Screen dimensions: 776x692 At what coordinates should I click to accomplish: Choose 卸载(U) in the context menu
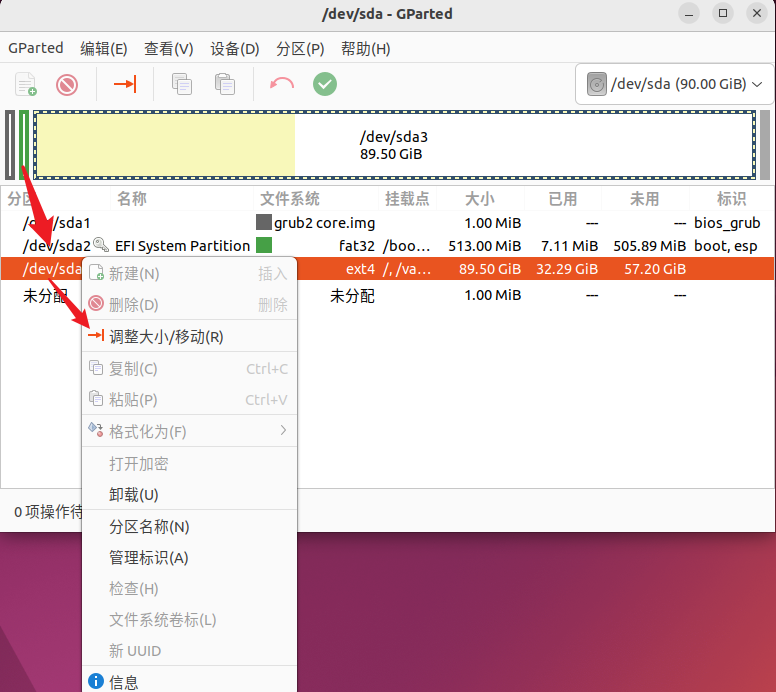coord(133,494)
